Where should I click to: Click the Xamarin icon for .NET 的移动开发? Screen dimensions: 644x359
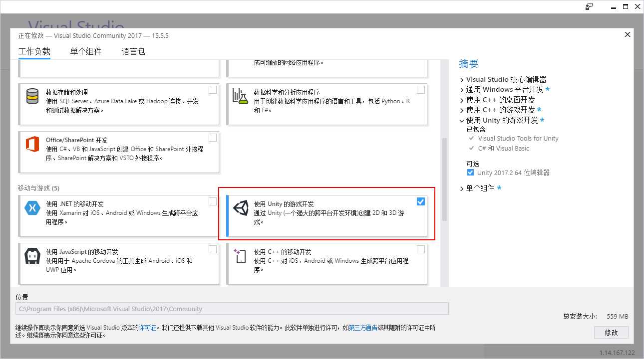[32, 207]
